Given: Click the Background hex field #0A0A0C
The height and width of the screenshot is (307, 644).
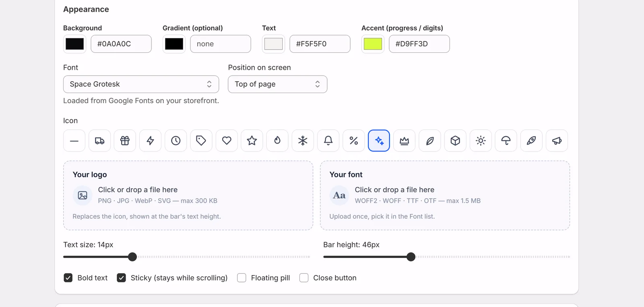Looking at the screenshot, I should click(121, 44).
